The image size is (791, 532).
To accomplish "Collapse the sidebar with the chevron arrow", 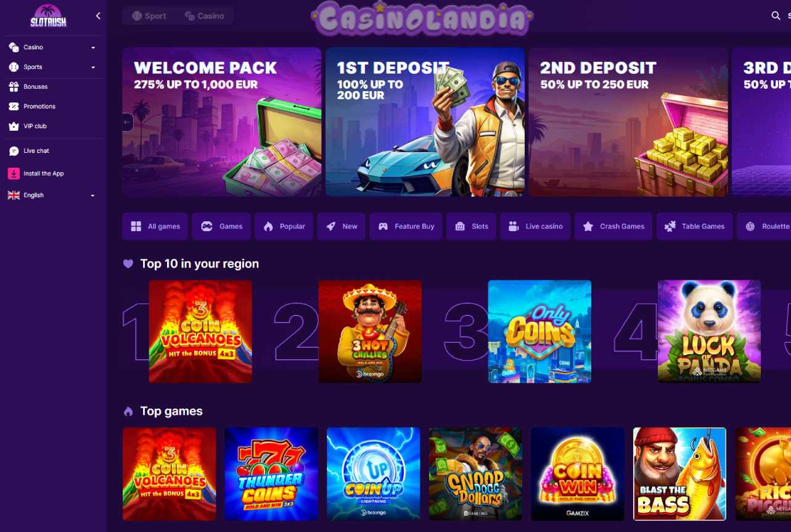I will point(98,16).
